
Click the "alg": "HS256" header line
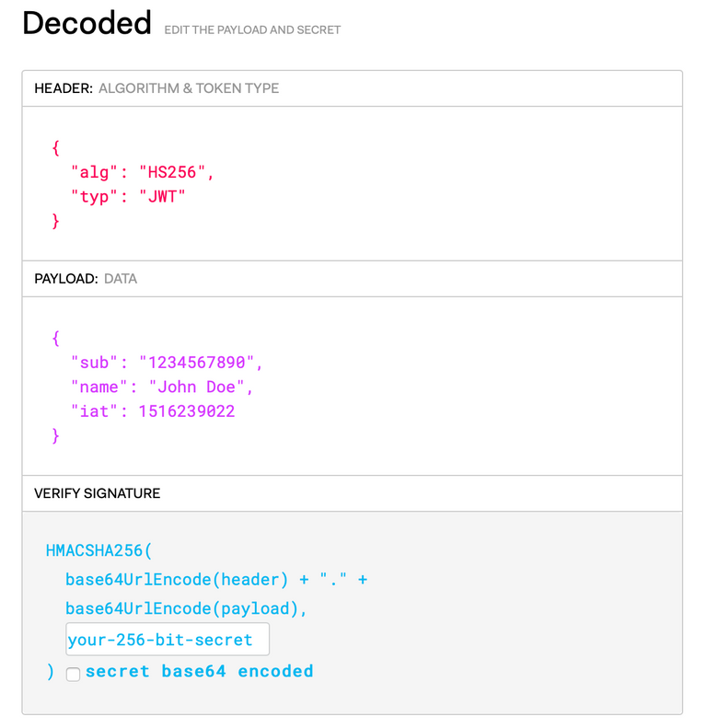coord(142,172)
